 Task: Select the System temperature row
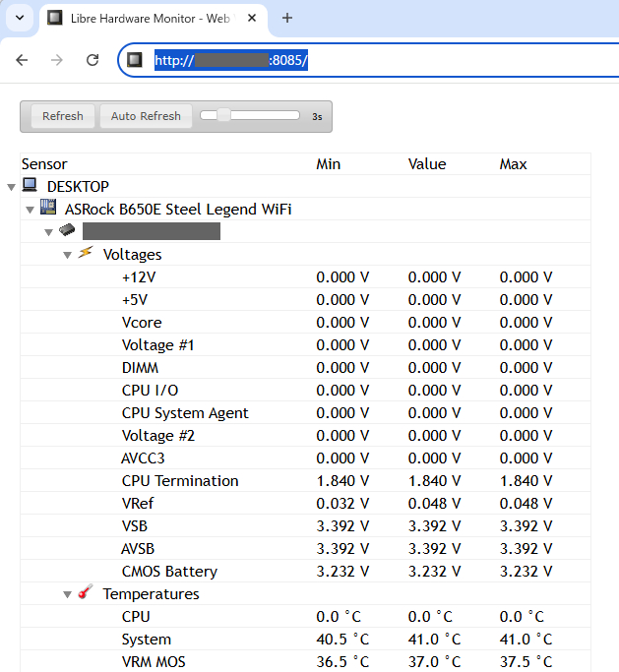click(x=305, y=640)
